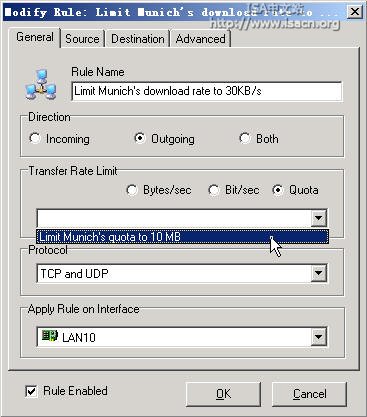Open the Source tab
The image size is (367, 417).
pyautogui.click(x=82, y=39)
